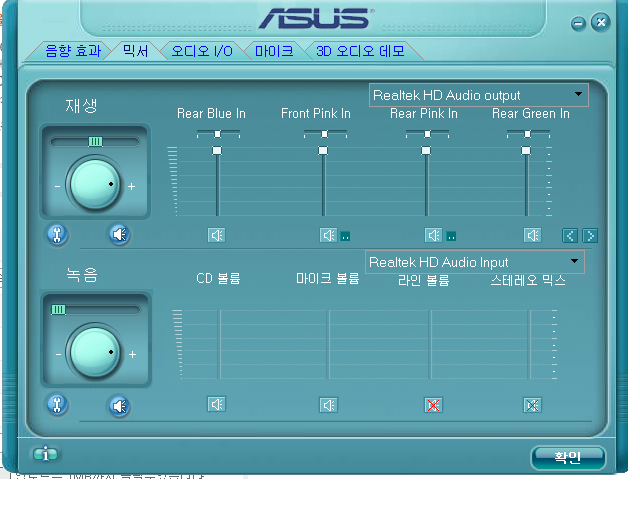
Task: Confirm with the 확인 button
Action: coord(568,457)
